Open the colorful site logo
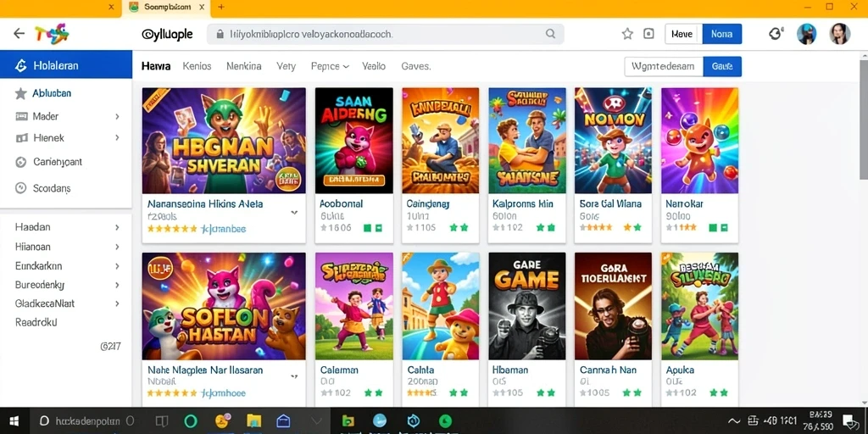The width and height of the screenshot is (868, 434). coord(51,34)
